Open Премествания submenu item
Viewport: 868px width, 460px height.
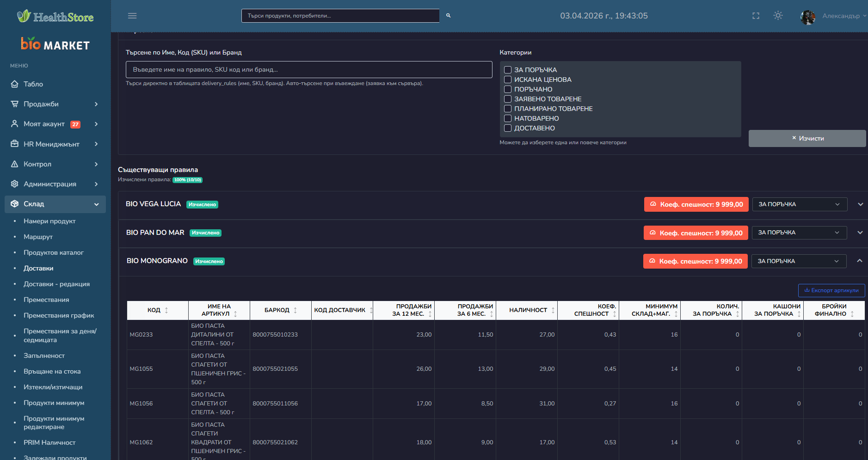click(46, 300)
